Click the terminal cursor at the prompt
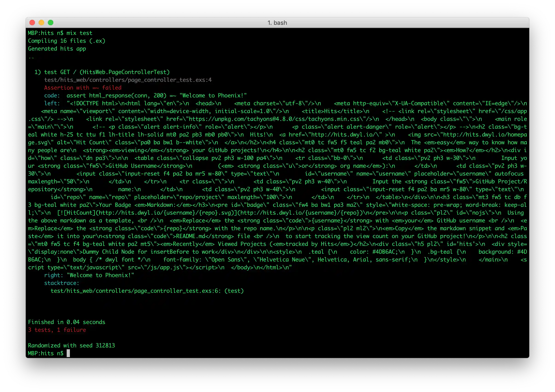The height and width of the screenshot is (392, 555). 68,353
